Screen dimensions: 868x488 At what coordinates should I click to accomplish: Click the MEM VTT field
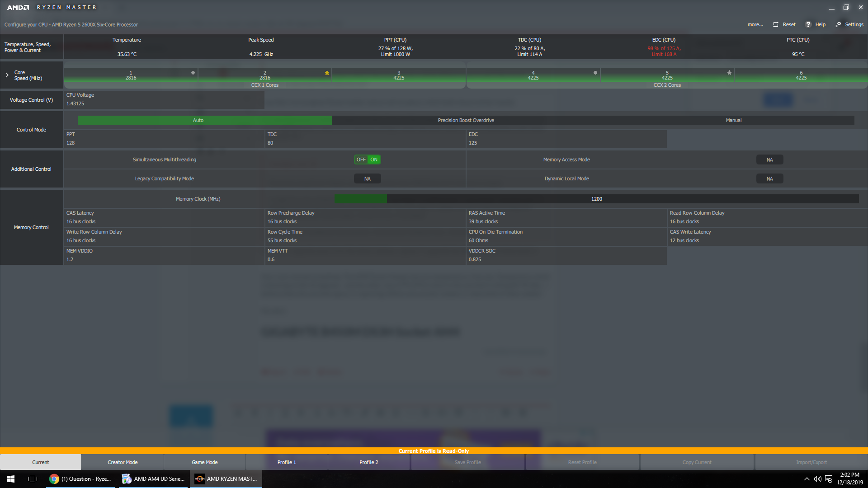[365, 255]
